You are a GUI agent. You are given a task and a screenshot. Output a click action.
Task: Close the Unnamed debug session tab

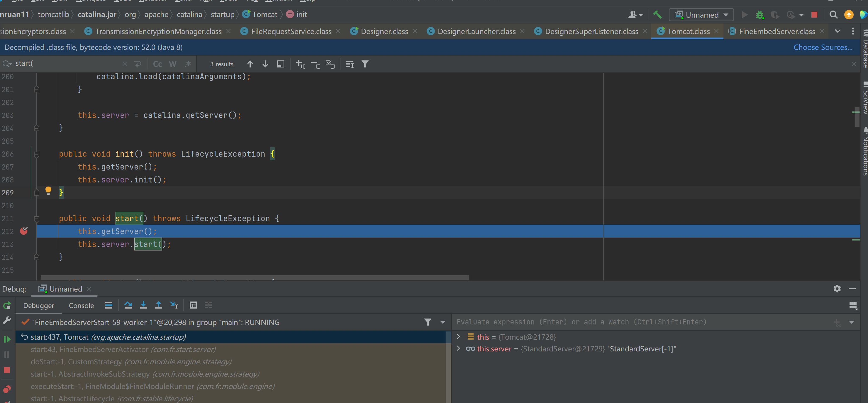89,289
